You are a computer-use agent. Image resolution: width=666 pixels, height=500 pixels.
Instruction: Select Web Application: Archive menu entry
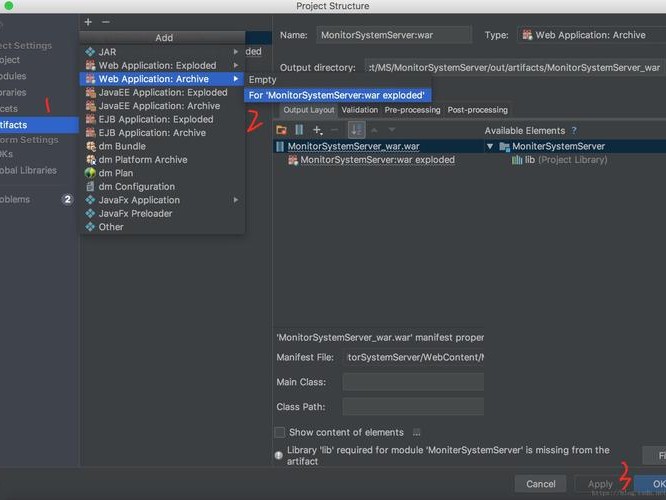coord(162,79)
